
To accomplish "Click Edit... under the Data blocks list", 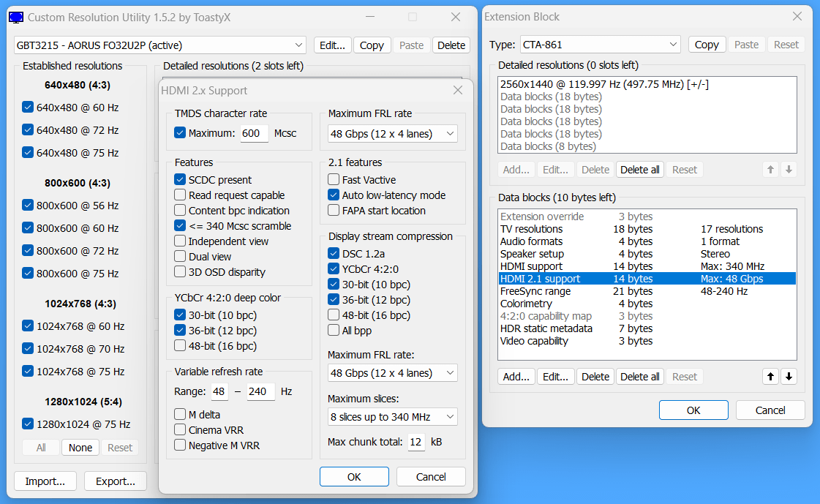I will (555, 377).
